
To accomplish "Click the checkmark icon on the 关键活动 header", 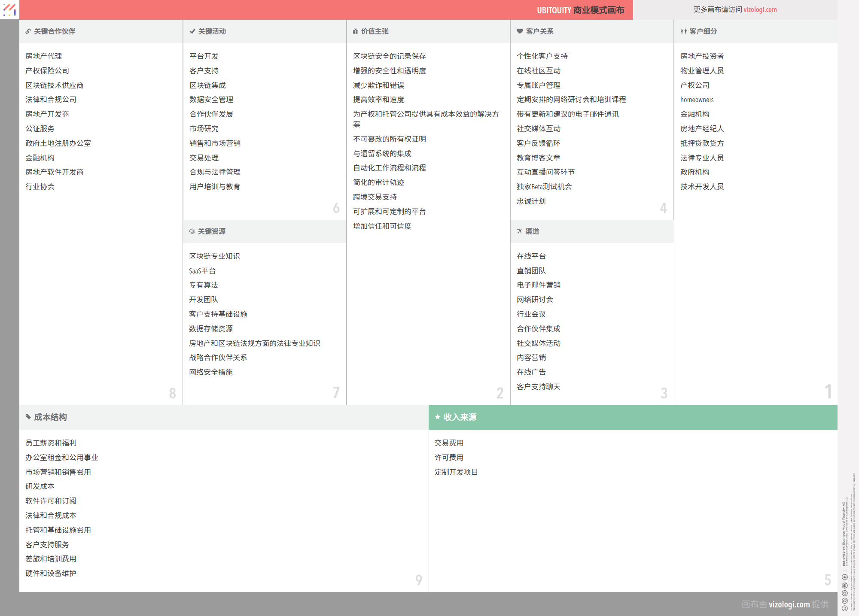I will tap(192, 31).
